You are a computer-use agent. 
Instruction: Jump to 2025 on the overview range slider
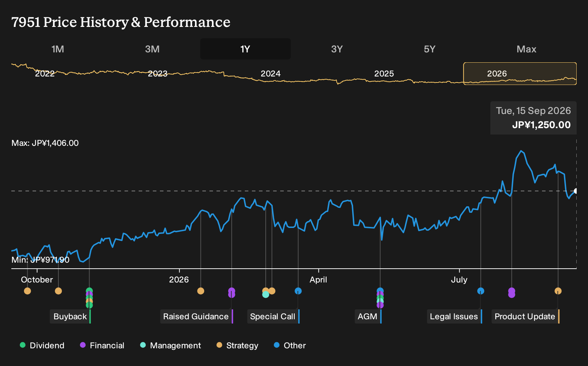[x=384, y=74]
